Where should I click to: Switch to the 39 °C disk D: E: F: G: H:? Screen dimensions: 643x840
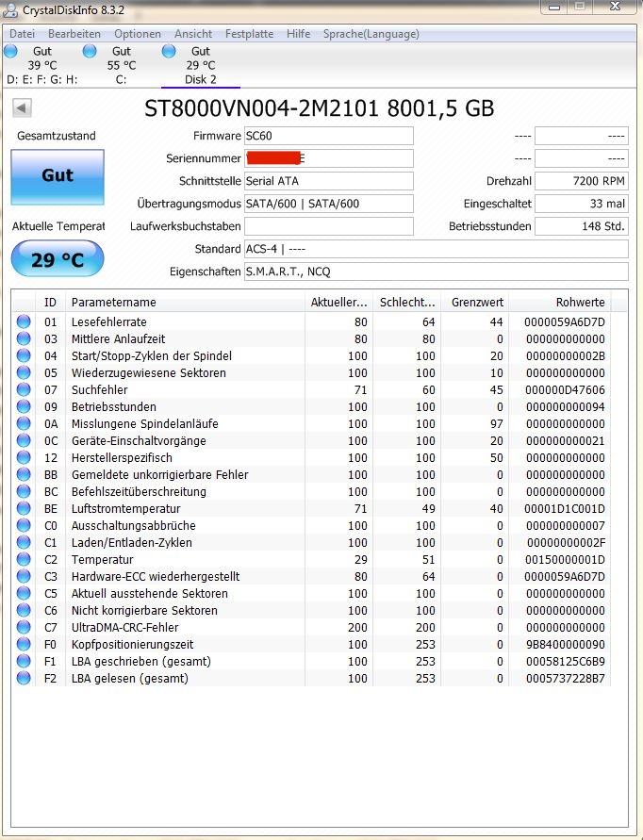[x=41, y=65]
